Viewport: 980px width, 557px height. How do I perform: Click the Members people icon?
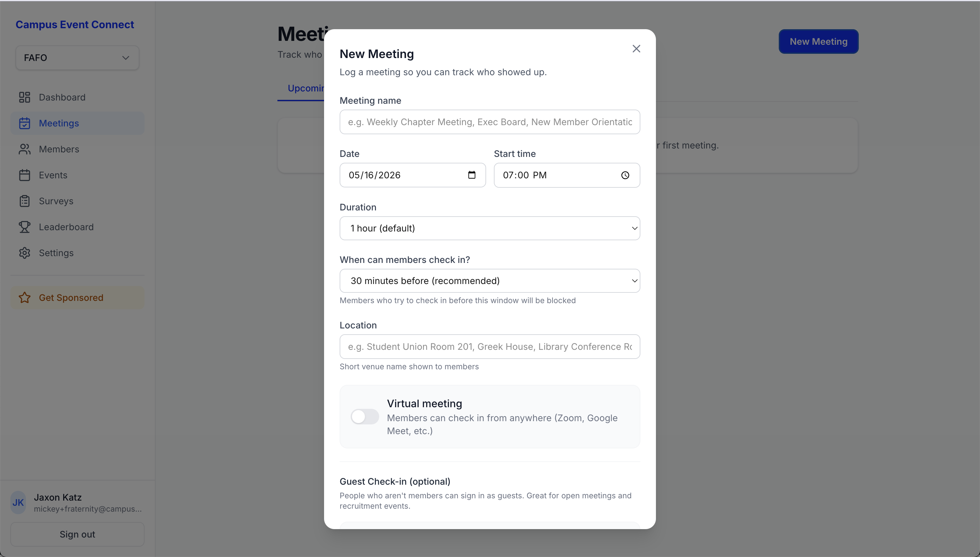[25, 149]
